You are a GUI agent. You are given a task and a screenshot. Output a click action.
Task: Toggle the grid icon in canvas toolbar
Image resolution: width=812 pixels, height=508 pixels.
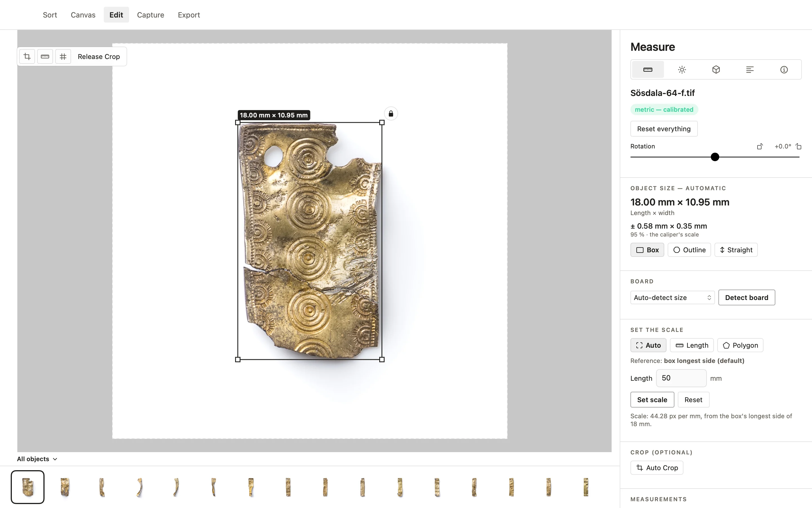[63, 56]
